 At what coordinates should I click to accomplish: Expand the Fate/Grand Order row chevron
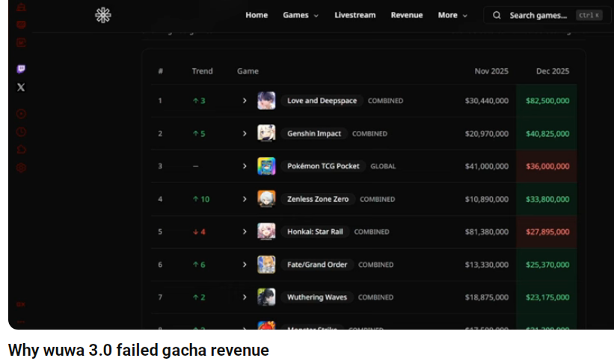(245, 265)
